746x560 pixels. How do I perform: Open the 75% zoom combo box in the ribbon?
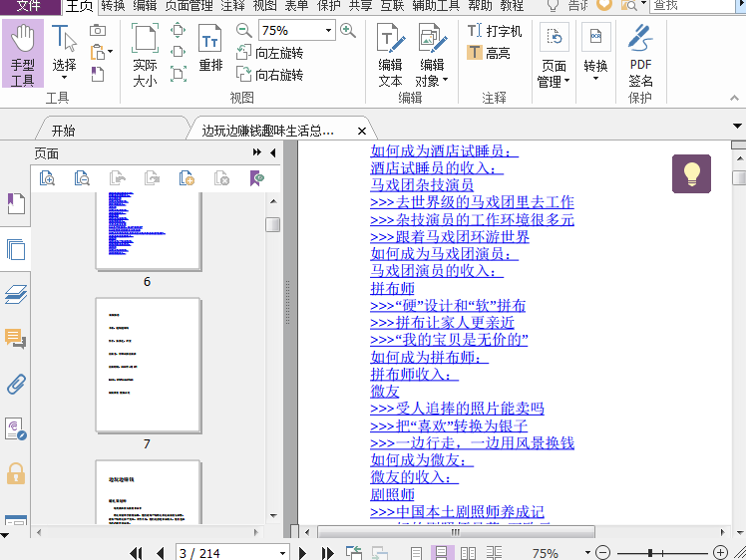(x=296, y=31)
